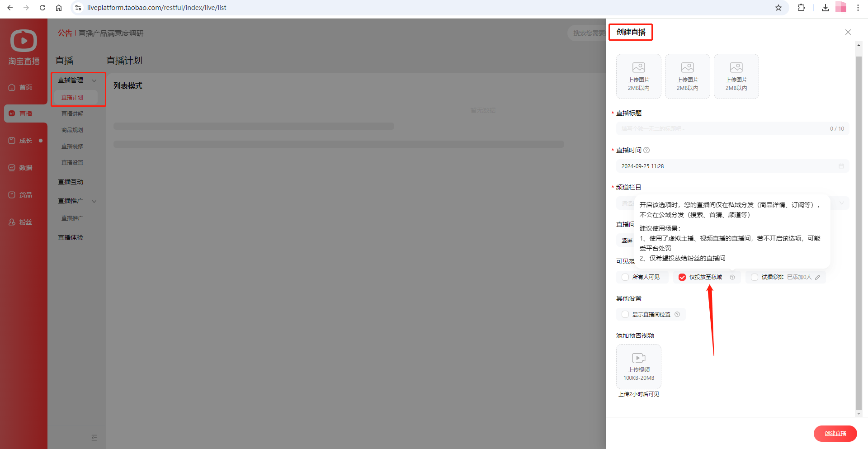
Task: Click the search box in the header
Action: coord(587,33)
